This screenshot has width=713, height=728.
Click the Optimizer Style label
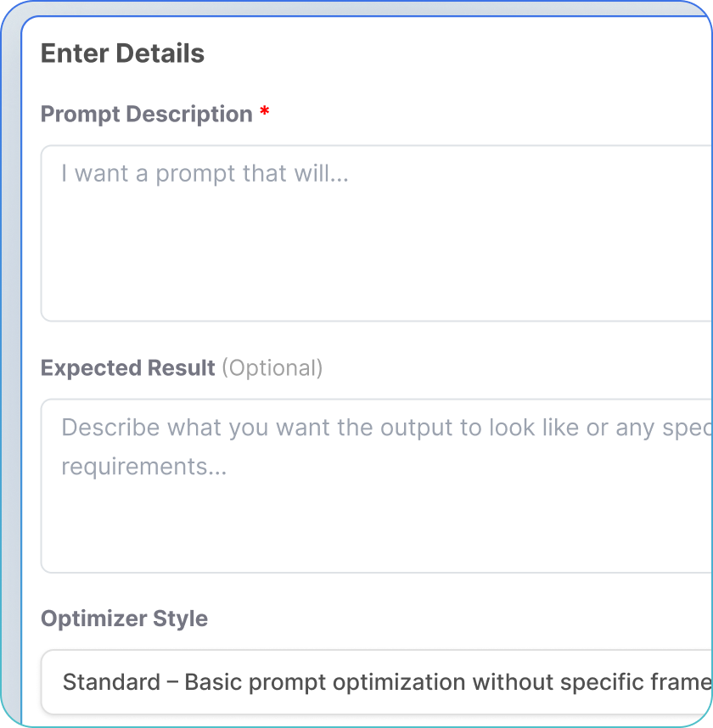click(x=124, y=619)
